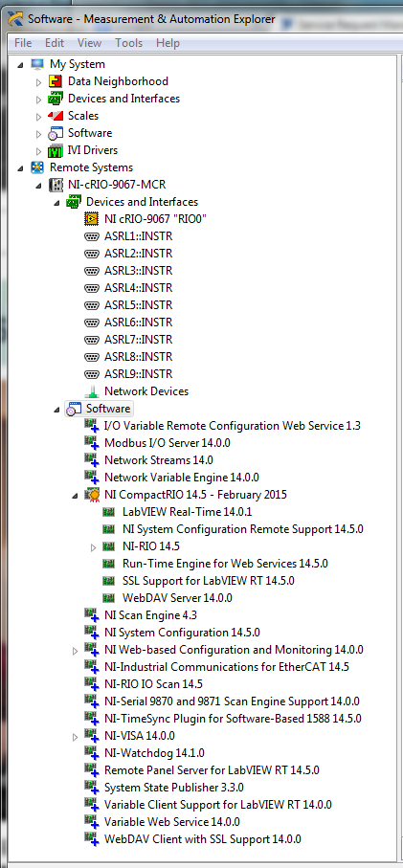Click the Measurement & Automation Explorer title icon
The width and height of the screenshot is (403, 868).
pos(17,19)
